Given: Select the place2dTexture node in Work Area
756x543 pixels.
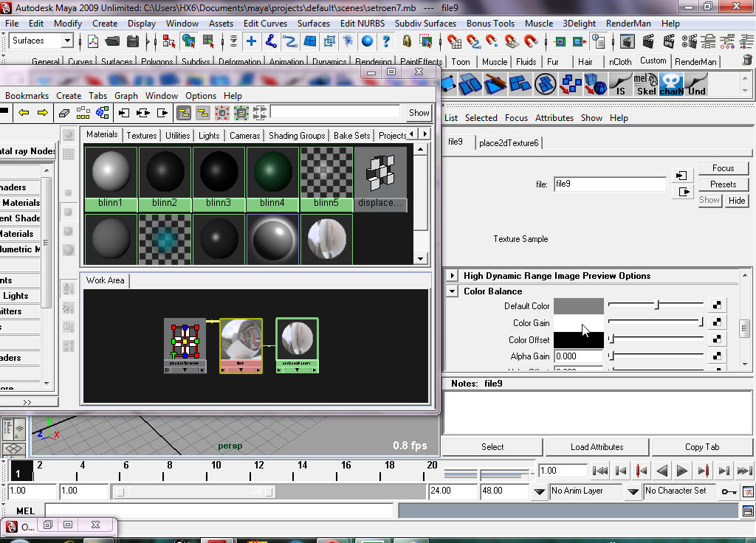Looking at the screenshot, I should pyautogui.click(x=185, y=345).
